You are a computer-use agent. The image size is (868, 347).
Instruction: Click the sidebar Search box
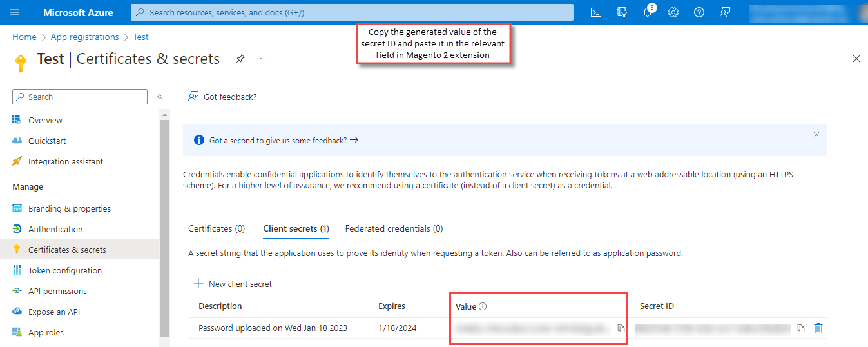tap(80, 97)
